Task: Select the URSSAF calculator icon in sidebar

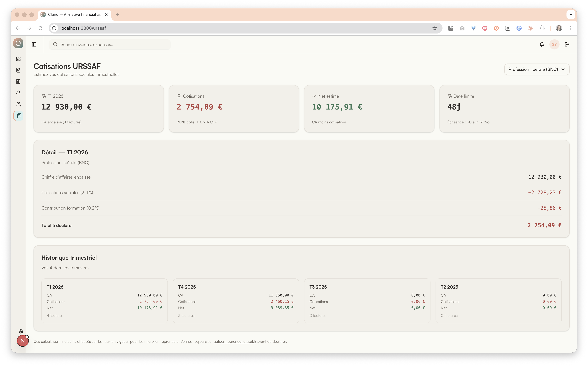Action: [19, 116]
